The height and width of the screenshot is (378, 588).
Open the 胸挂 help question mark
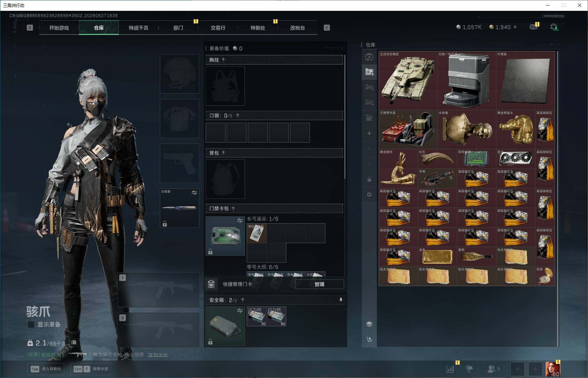click(x=223, y=60)
